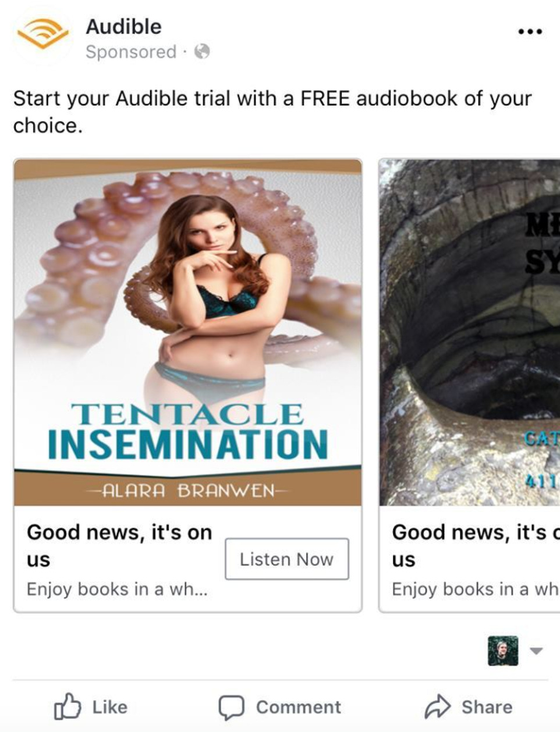Select the Share text label
Screen dimensions: 560x732
tap(487, 707)
